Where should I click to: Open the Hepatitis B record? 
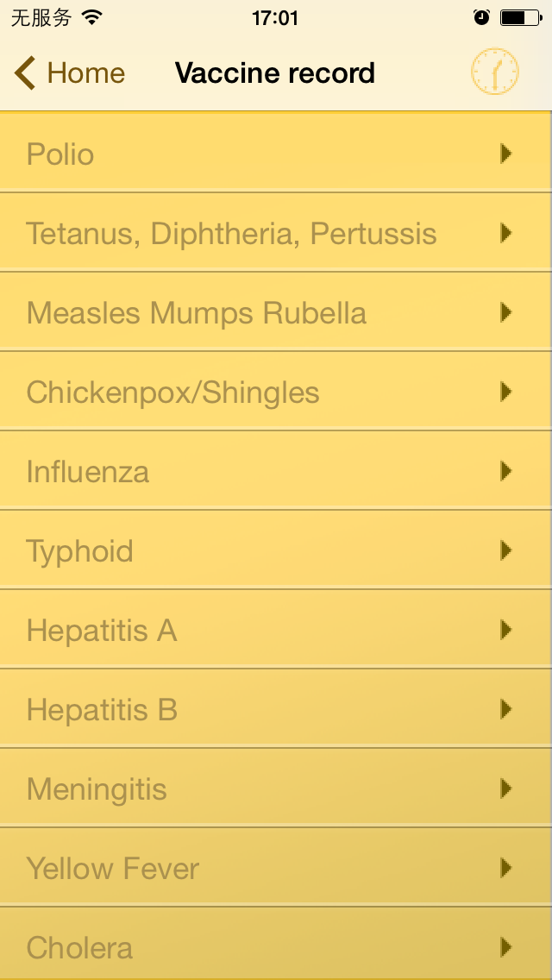(x=276, y=709)
